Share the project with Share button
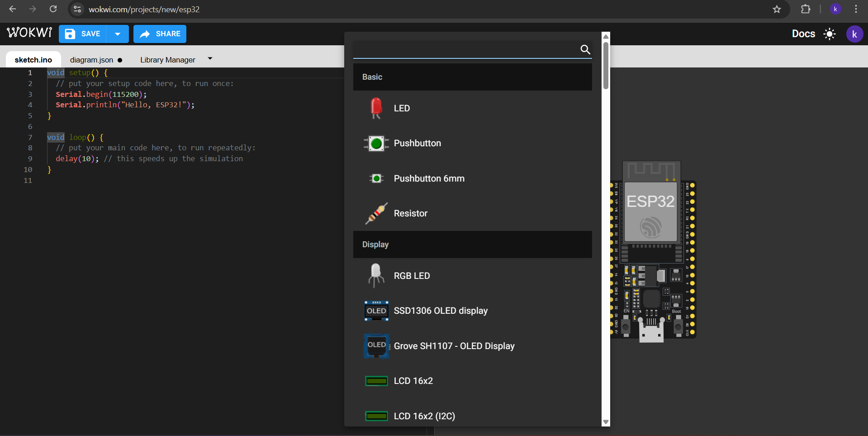This screenshot has height=436, width=868. point(160,34)
